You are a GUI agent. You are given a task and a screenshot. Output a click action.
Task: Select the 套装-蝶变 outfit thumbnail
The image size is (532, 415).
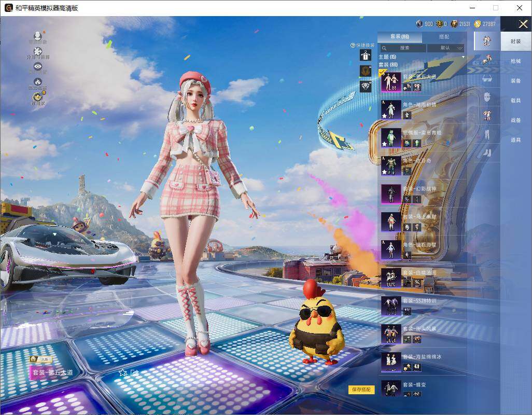click(x=391, y=389)
